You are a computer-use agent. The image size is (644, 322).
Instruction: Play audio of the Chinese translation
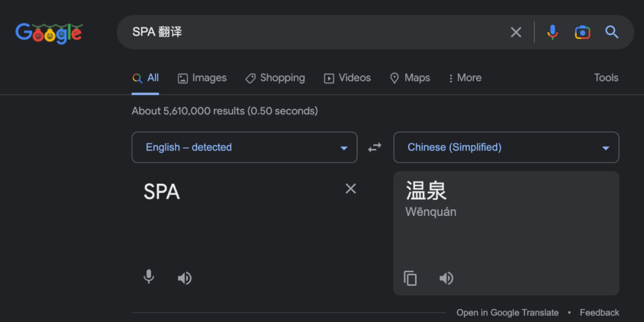[446, 278]
